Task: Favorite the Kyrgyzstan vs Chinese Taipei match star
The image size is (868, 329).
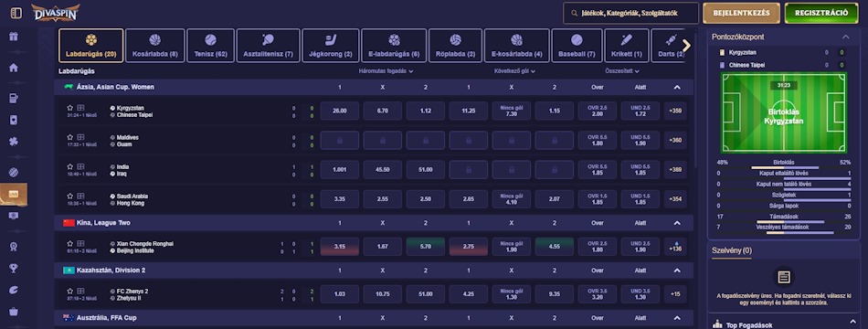Action: (70, 108)
